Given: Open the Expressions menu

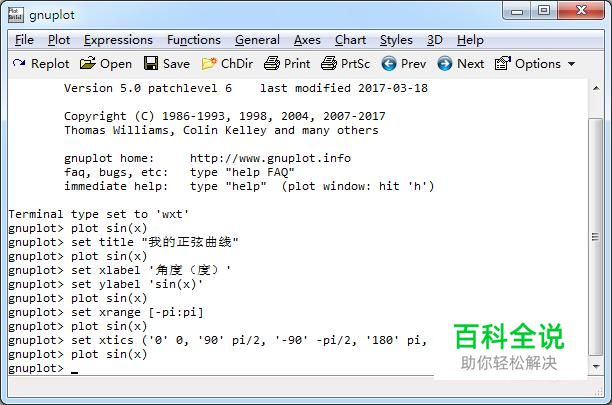Looking at the screenshot, I should point(118,40).
